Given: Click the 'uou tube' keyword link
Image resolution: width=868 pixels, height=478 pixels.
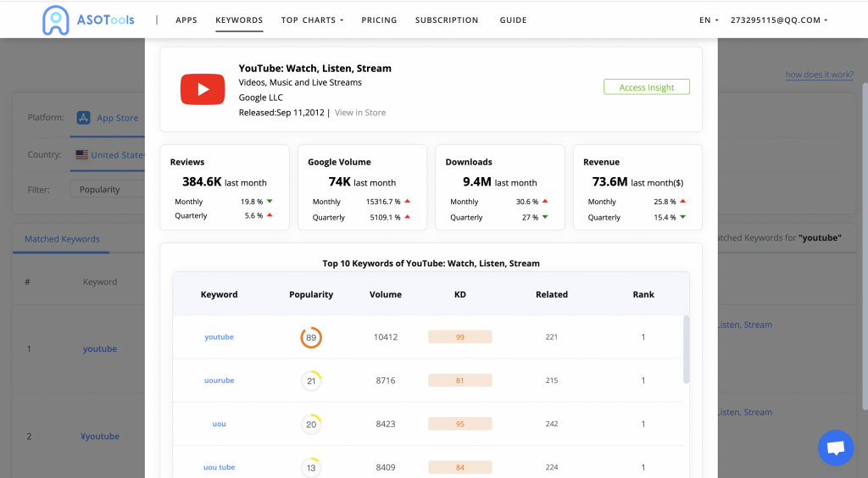Looking at the screenshot, I should click(220, 468).
